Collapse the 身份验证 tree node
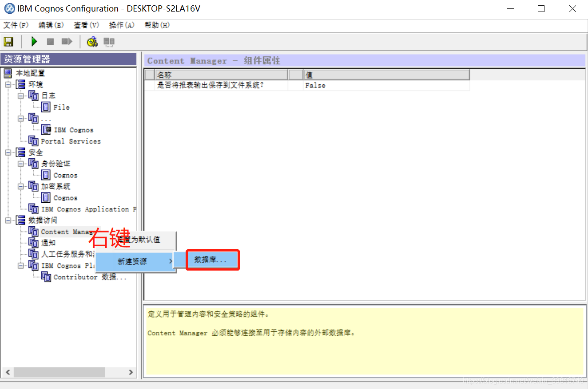This screenshot has height=389, width=588. tap(20, 164)
